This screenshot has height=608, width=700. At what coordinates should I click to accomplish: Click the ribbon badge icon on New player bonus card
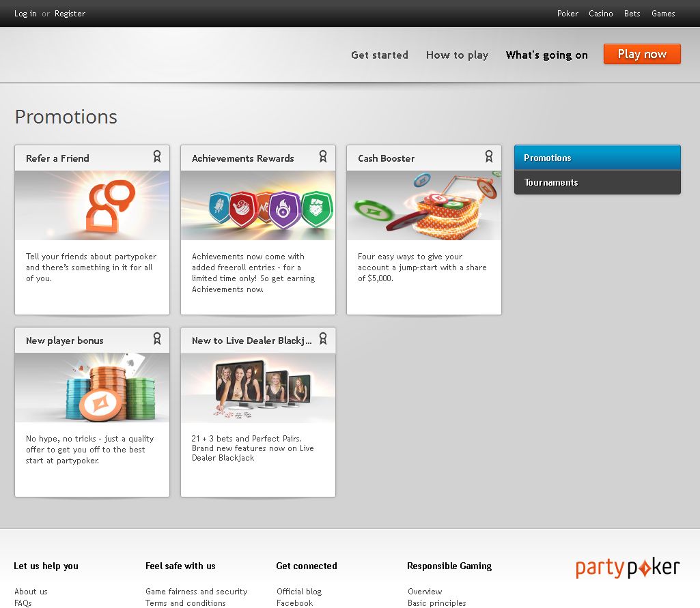pos(157,338)
